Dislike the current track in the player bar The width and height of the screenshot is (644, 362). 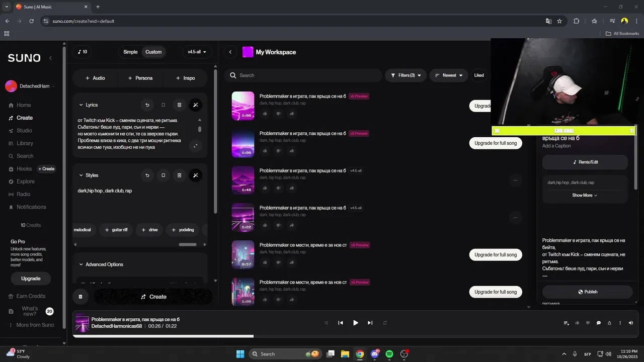pos(588,323)
